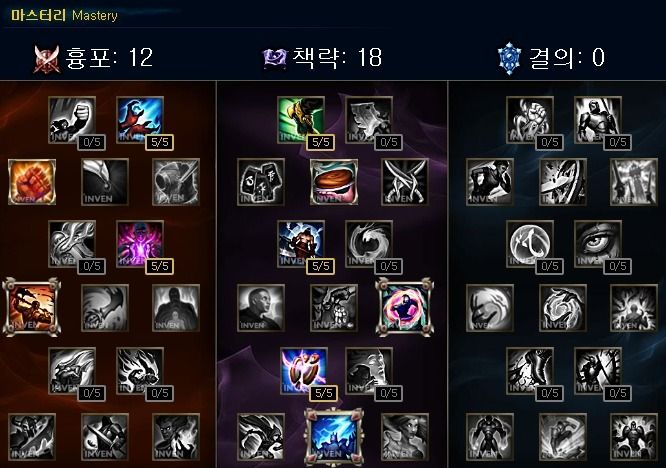
Task: Select the green Wanderer mastery at 5/5
Action: 301,120
